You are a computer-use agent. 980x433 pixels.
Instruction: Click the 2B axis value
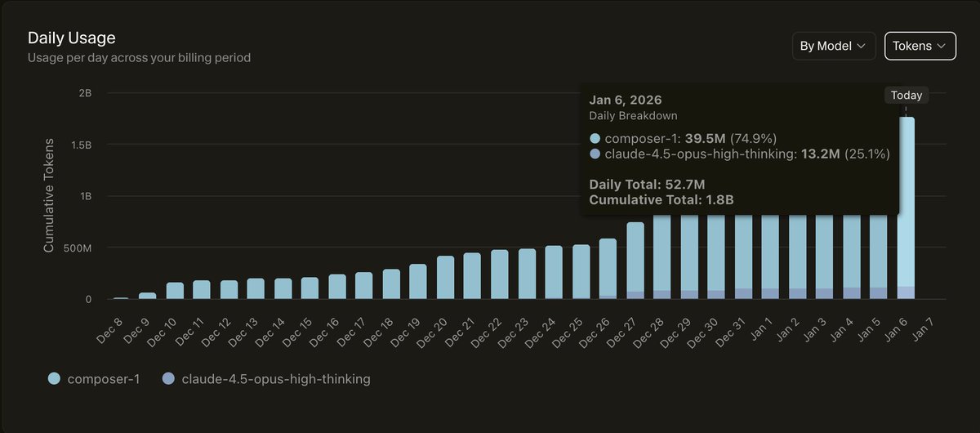(x=85, y=93)
